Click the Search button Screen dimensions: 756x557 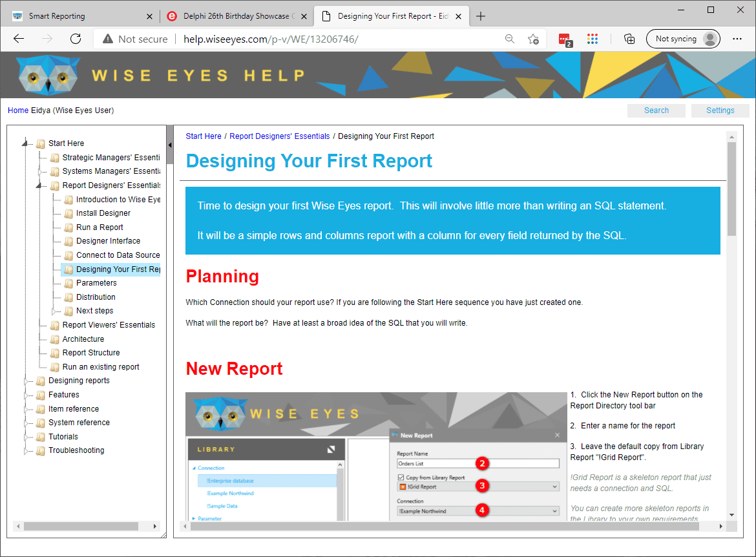point(656,110)
